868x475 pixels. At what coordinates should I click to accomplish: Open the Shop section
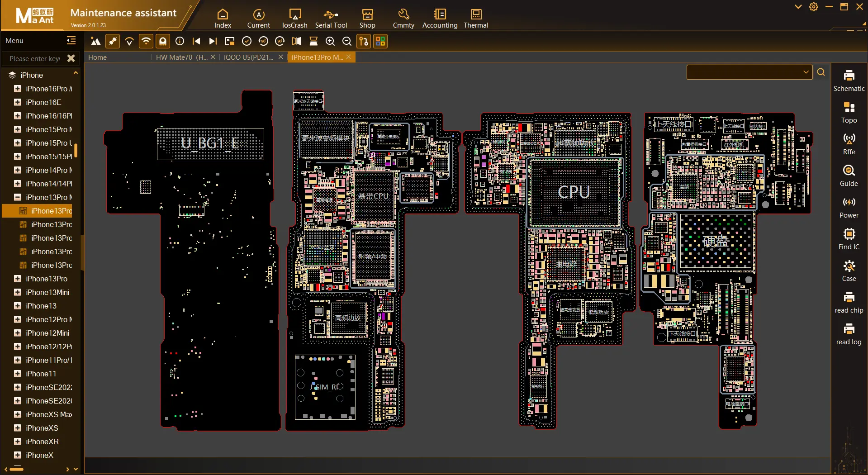pyautogui.click(x=367, y=19)
